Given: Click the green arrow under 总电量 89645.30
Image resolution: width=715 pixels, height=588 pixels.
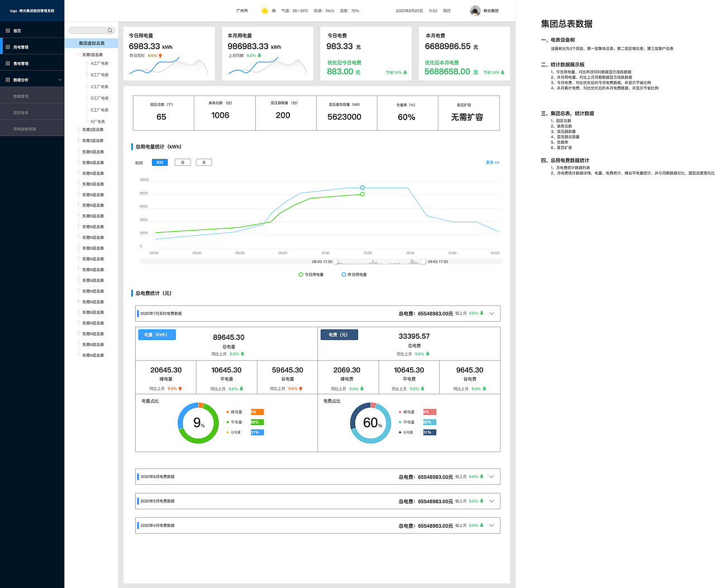Looking at the screenshot, I should 242,354.
